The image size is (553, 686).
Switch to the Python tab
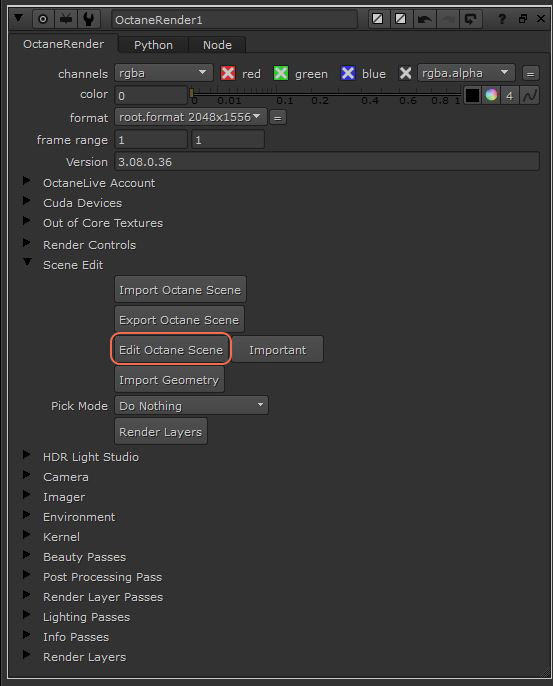[x=153, y=45]
